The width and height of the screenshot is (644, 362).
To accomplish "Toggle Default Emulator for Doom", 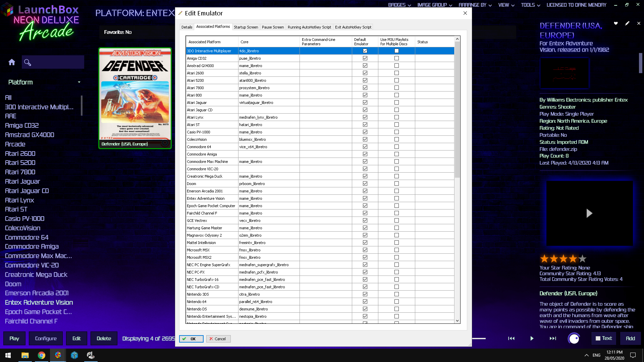I will point(365,184).
